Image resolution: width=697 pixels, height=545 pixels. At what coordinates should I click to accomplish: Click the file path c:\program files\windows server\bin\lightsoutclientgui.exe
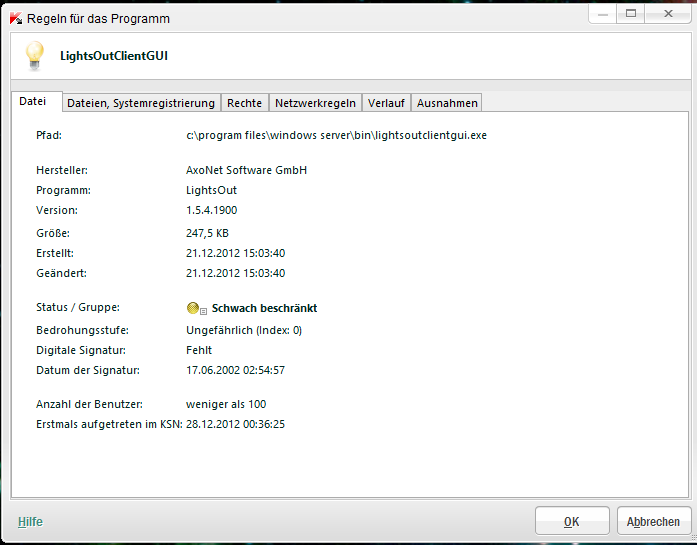tap(336, 135)
